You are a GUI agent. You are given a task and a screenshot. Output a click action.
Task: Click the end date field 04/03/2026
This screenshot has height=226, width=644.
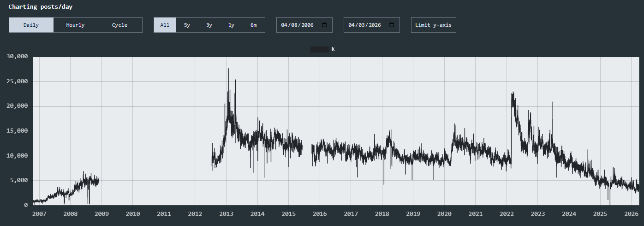[x=372, y=25]
